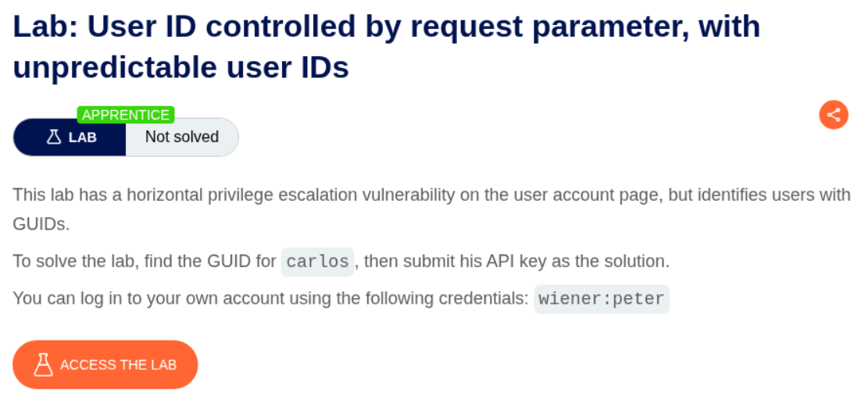Click the words unpredictable user IDs in the title
This screenshot has height=399, width=868.
[x=180, y=68]
